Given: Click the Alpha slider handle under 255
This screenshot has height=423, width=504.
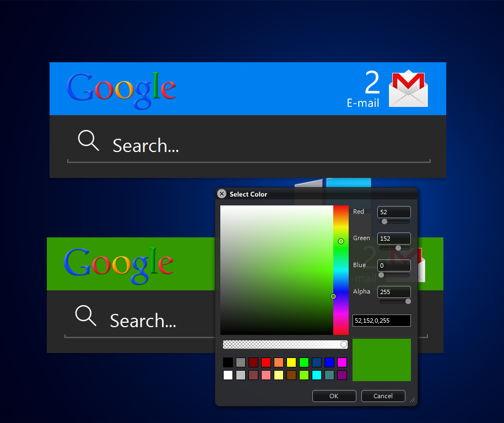Looking at the screenshot, I should point(408,301).
